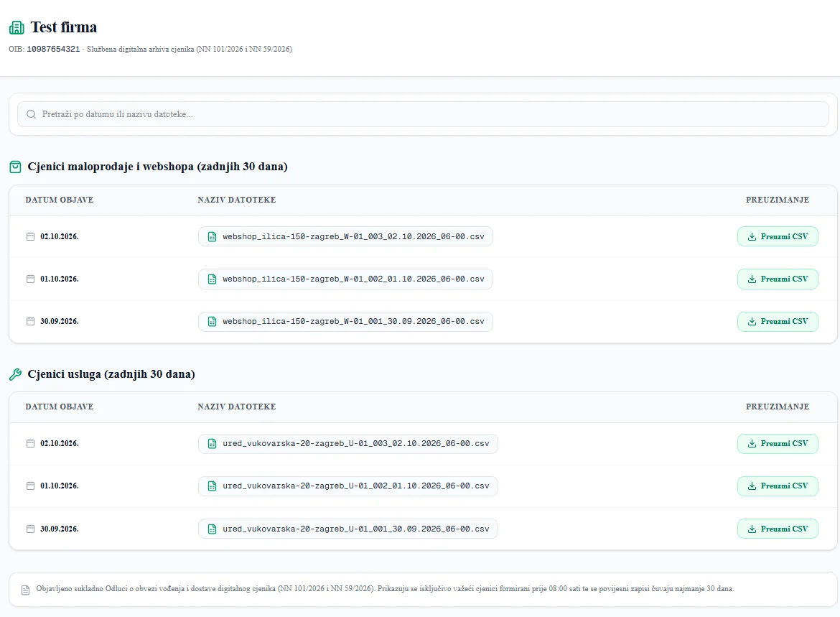Click calendar icon in ured 30.09.2026 row
This screenshot has height=617, width=840.
tap(31, 529)
